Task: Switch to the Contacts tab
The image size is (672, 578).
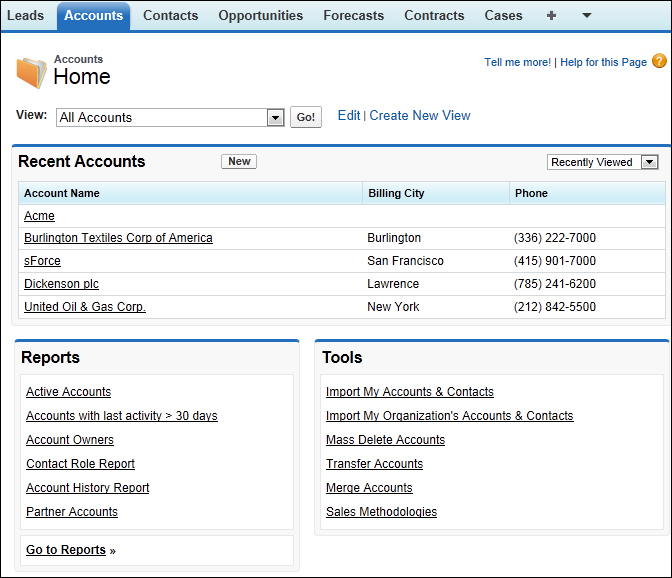Action: coord(170,15)
